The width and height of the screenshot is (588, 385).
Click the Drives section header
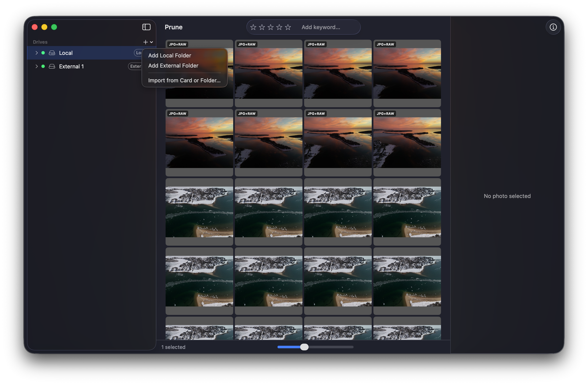[x=40, y=42]
